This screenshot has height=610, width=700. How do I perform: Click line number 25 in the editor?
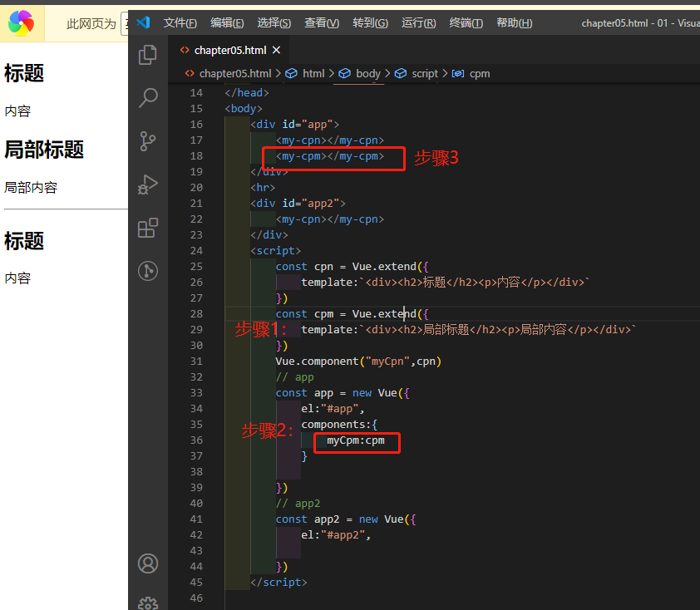pyautogui.click(x=196, y=266)
